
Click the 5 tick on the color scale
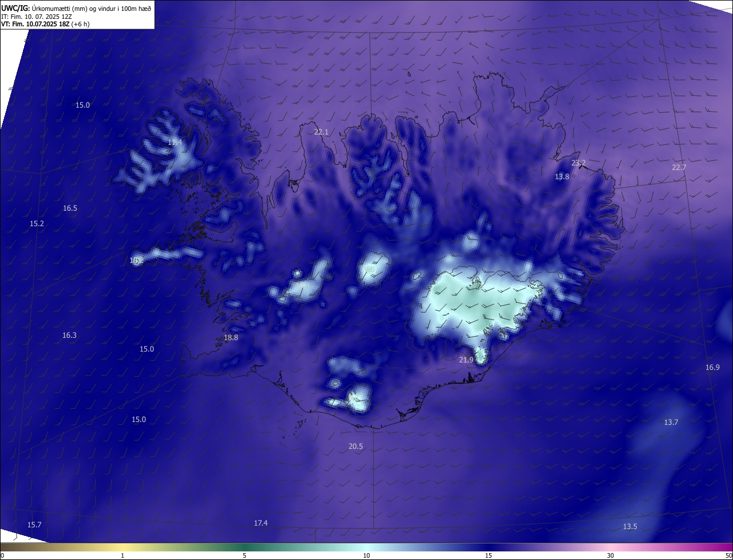245,555
